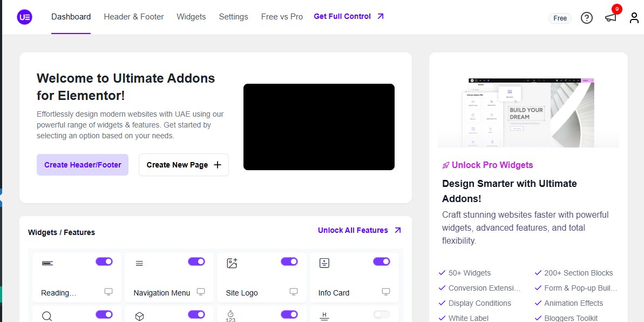644x322 pixels.
Task: Click the plus icon on Create New Page
Action: point(218,165)
